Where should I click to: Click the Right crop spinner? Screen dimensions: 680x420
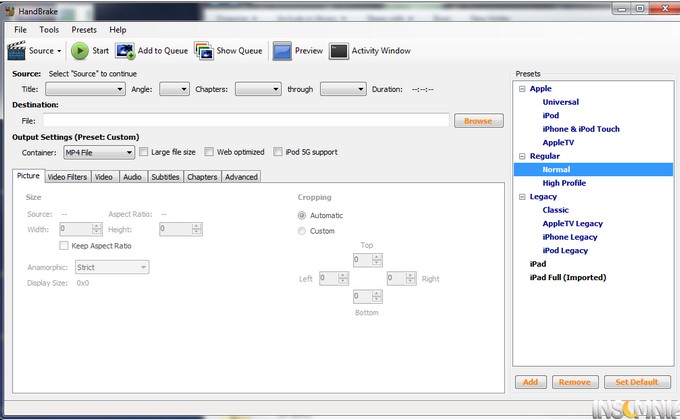[x=402, y=278]
